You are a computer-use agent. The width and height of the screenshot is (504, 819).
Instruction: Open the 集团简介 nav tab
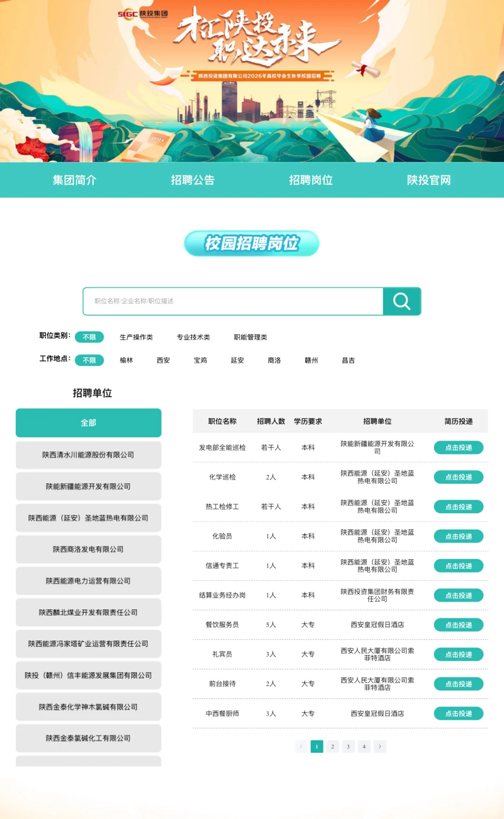coord(75,180)
